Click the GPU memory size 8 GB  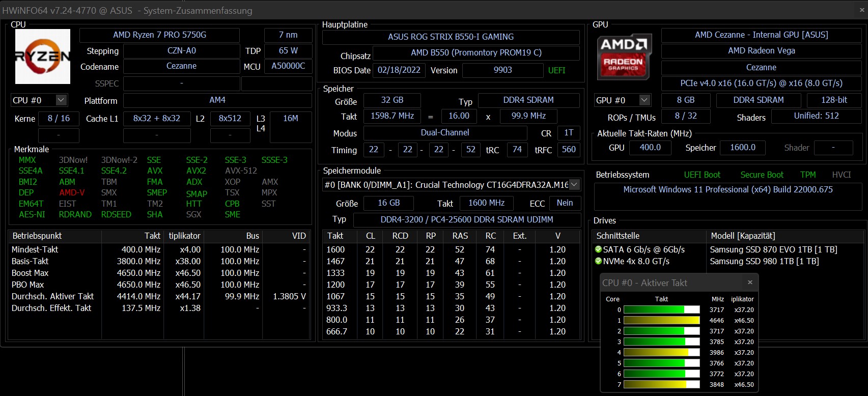tap(686, 100)
